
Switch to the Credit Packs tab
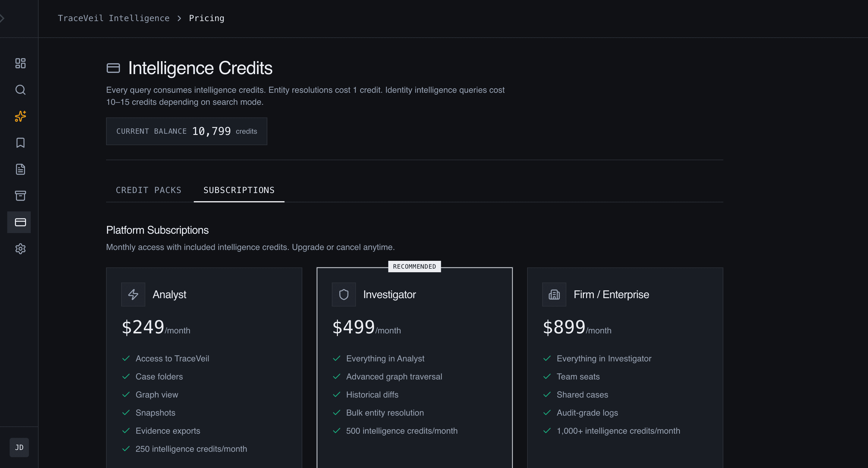tap(148, 190)
